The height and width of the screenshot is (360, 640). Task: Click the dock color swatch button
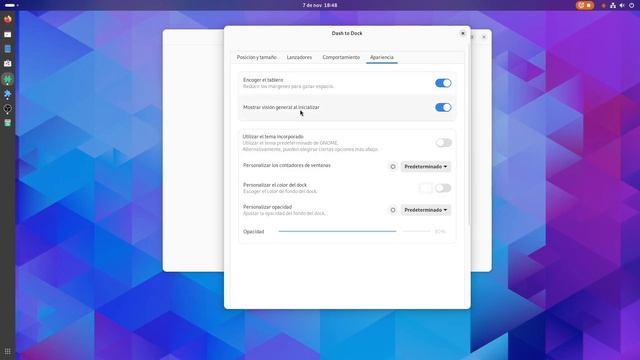(426, 188)
